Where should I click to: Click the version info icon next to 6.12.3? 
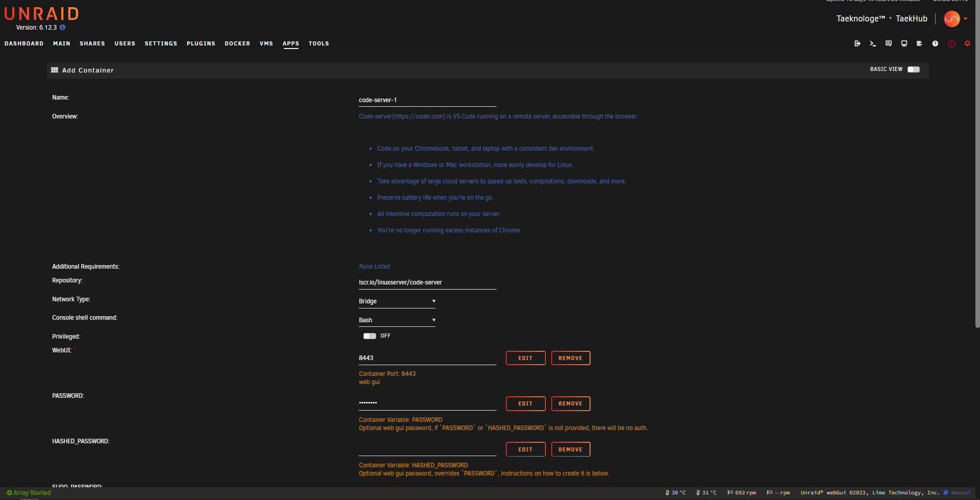pyautogui.click(x=62, y=28)
